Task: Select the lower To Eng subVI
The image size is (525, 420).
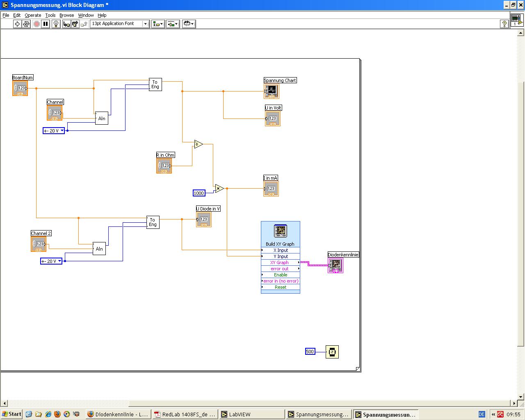Action: (153, 222)
